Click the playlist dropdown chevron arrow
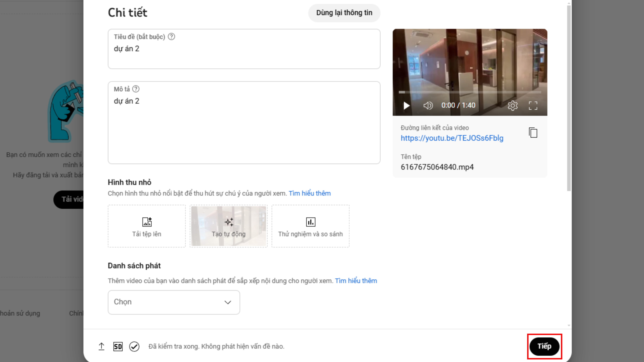 [x=227, y=302]
